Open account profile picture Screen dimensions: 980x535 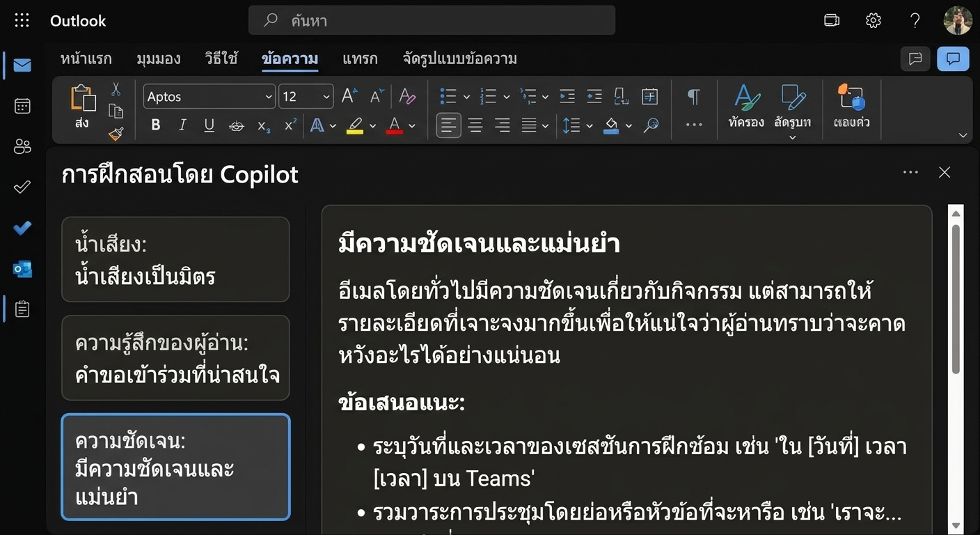click(958, 20)
